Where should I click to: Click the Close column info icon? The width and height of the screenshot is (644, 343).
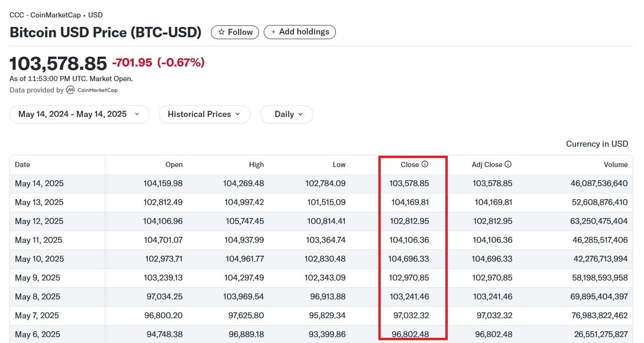[x=425, y=164]
